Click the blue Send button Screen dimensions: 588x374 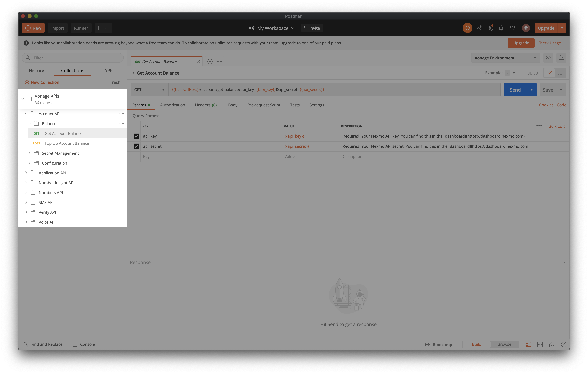515,90
